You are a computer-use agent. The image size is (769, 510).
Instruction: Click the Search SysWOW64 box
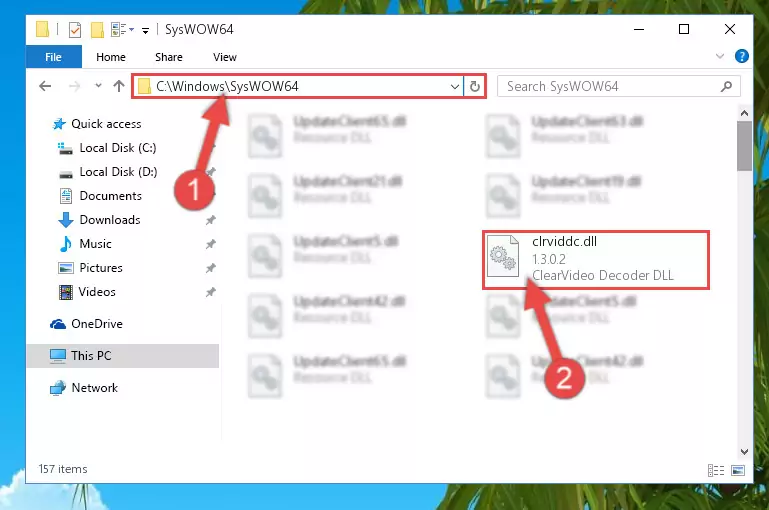click(618, 86)
